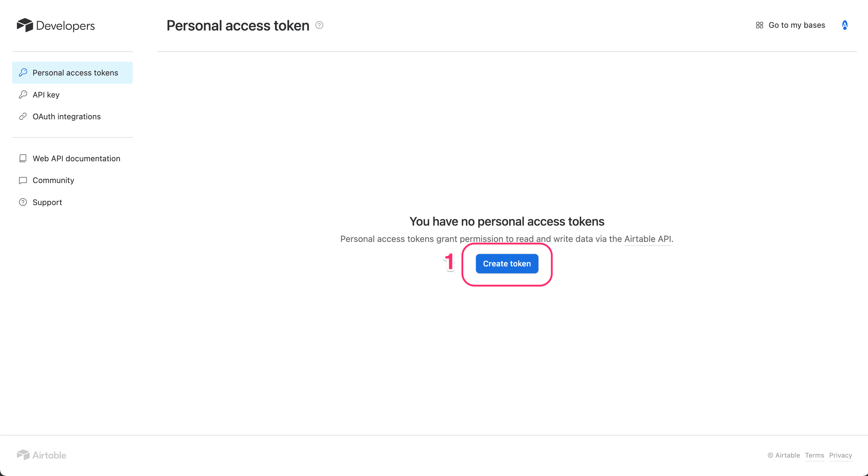Screen dimensions: 868x476
Task: Open the user account avatar
Action: coord(845,25)
